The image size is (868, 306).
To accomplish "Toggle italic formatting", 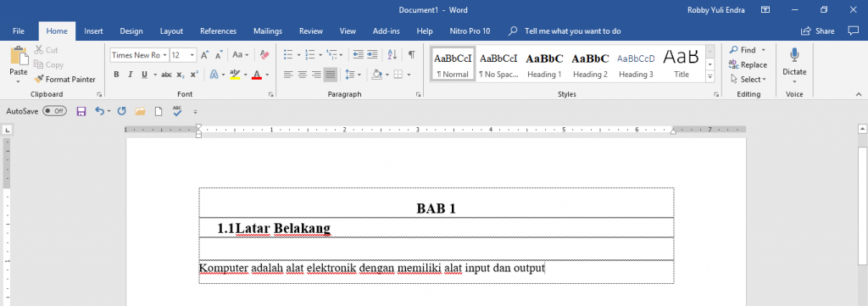I will pyautogui.click(x=130, y=74).
